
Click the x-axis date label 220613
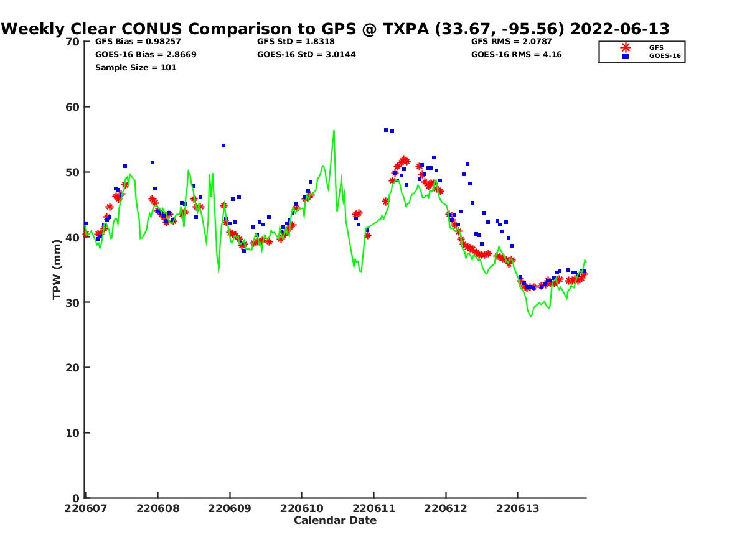click(x=518, y=508)
